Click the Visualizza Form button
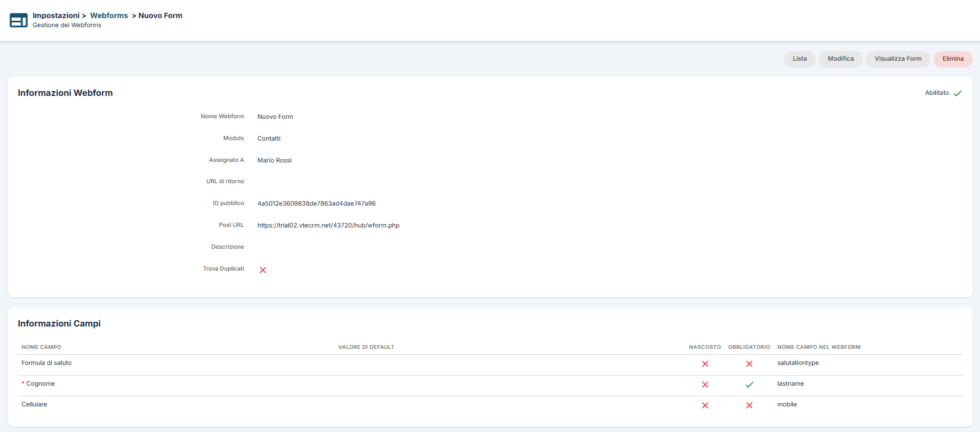 tap(898, 59)
